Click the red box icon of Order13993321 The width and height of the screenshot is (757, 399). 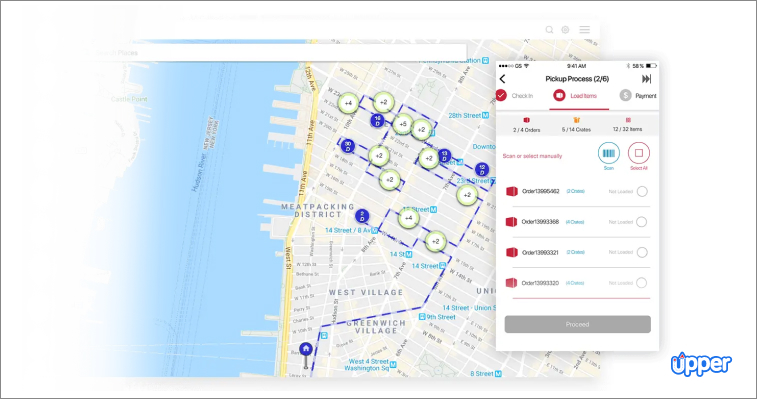512,252
